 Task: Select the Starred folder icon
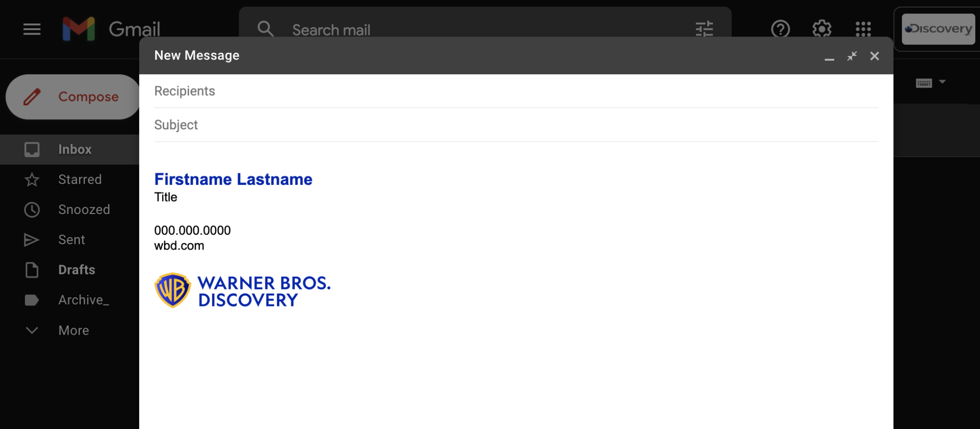[32, 180]
